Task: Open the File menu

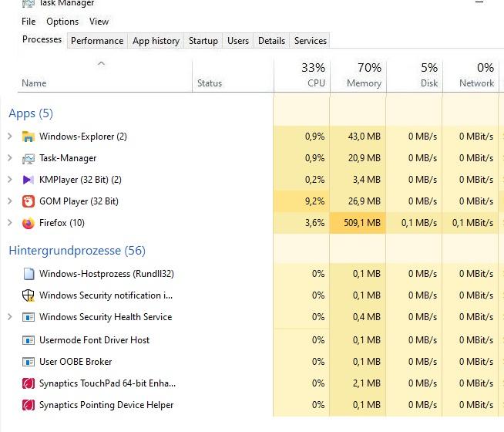Action: (29, 22)
